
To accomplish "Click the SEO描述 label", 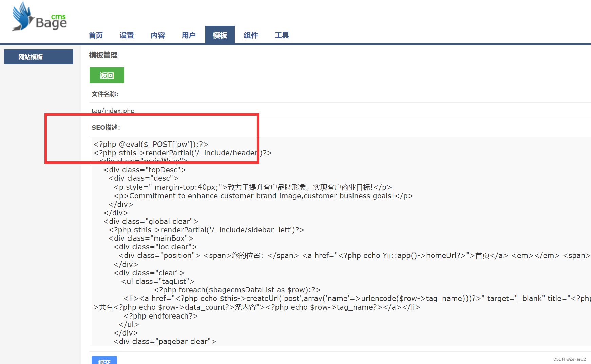I will tap(106, 128).
